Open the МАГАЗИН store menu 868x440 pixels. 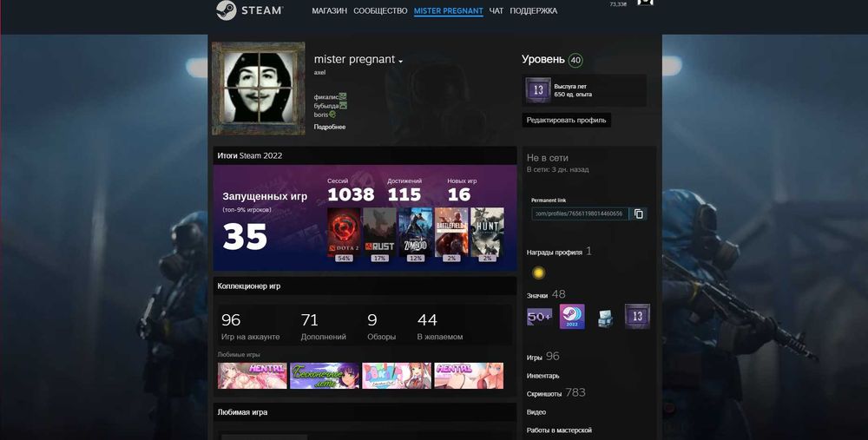click(329, 11)
